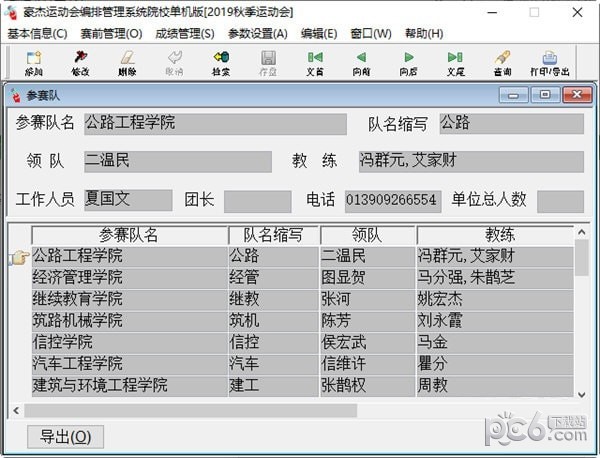
Task: Open the 基本信息(C) menu
Action: [37, 34]
